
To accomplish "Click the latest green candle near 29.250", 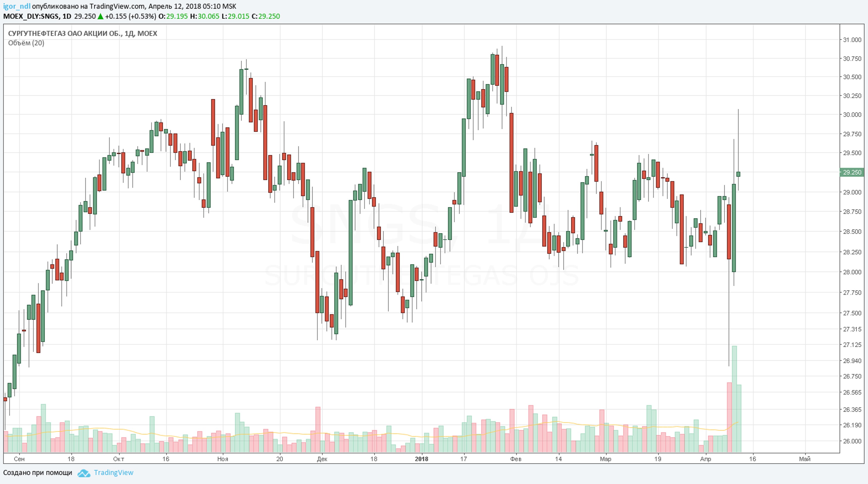I will click(x=738, y=174).
